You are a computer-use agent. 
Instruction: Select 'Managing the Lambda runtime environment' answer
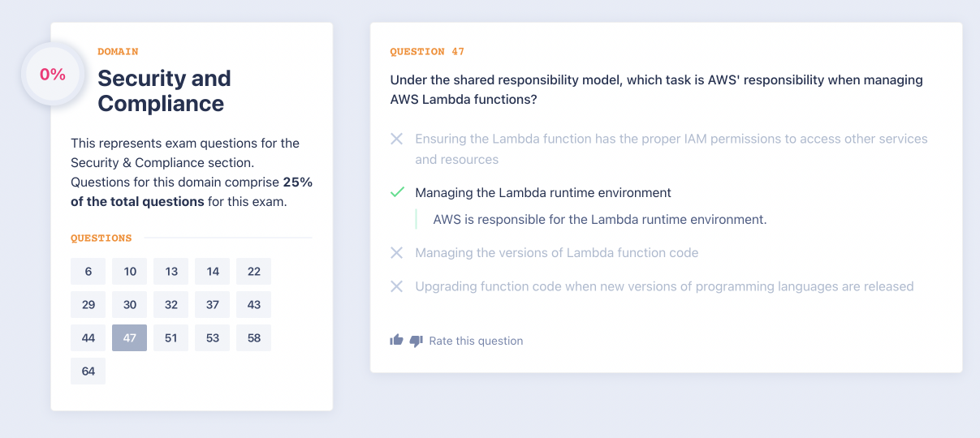tap(542, 193)
